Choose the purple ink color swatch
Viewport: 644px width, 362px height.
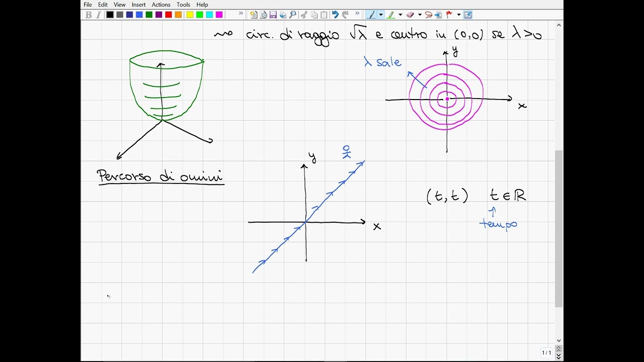(159, 15)
